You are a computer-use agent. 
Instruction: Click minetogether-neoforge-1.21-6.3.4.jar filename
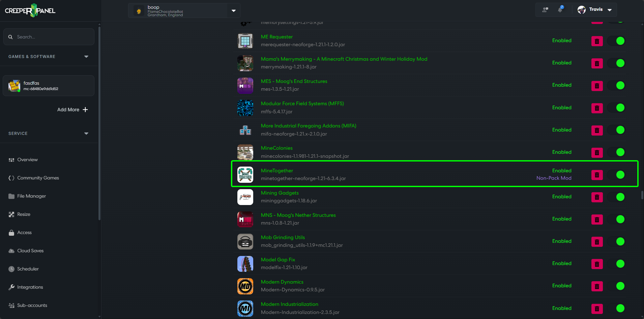[x=303, y=178]
